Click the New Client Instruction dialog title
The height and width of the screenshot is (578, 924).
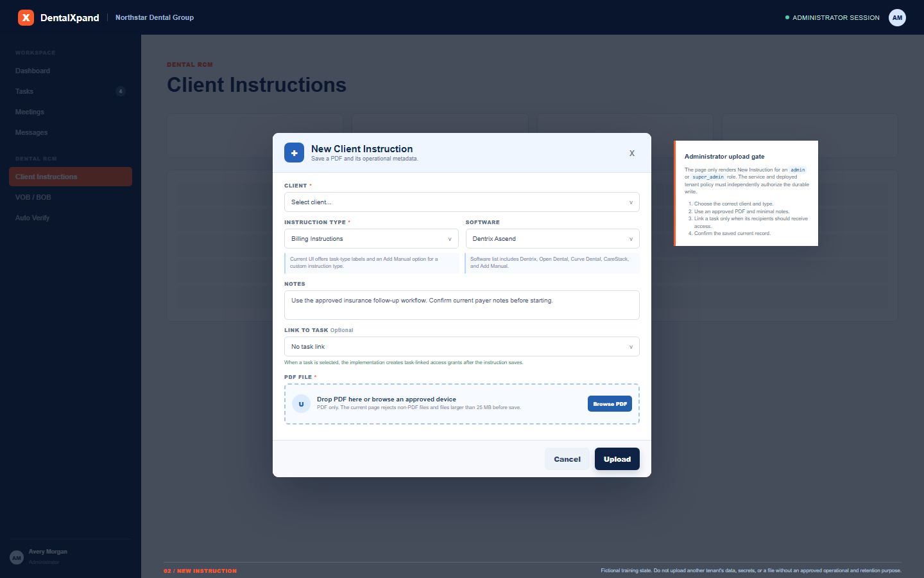coord(362,148)
